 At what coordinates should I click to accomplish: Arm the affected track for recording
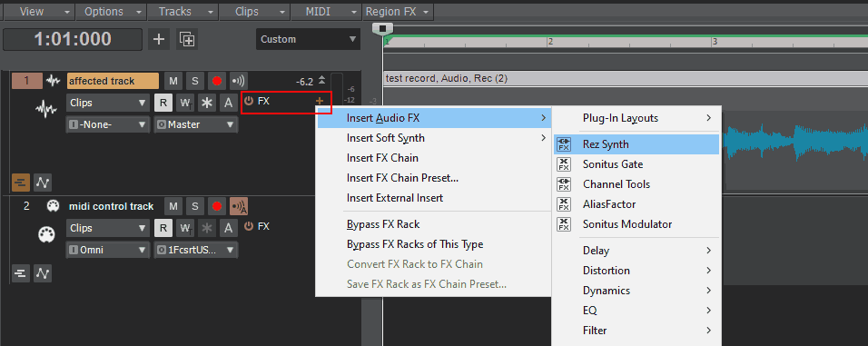pyautogui.click(x=216, y=81)
